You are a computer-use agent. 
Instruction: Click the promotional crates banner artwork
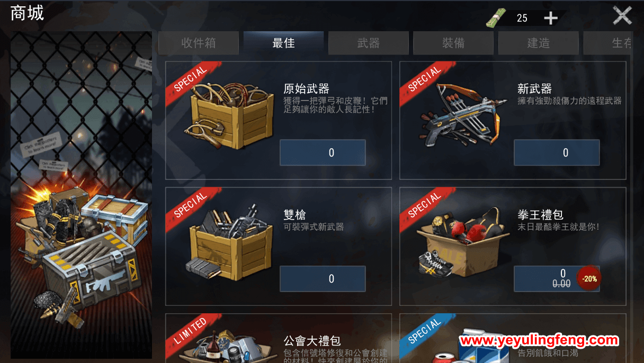pos(81,195)
